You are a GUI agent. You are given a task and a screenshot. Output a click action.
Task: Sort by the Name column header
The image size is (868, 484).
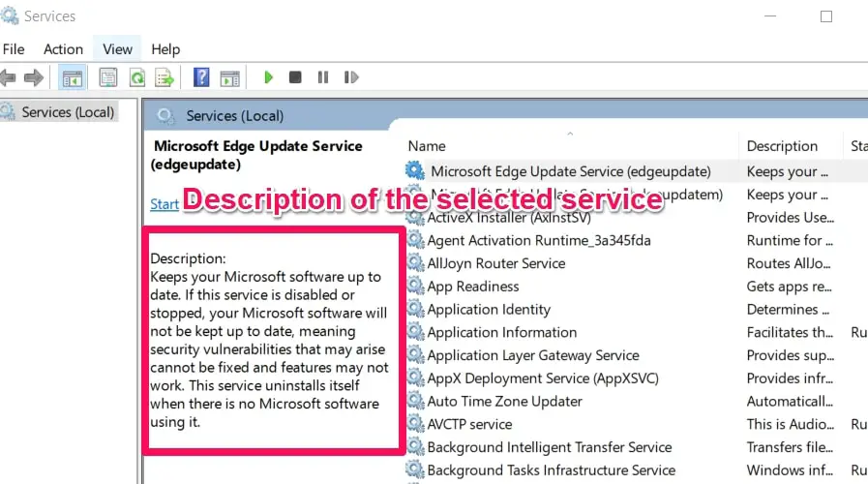pos(427,146)
